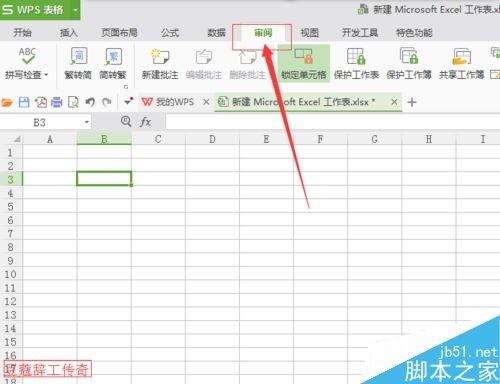This screenshot has width=500, height=384.
Task: Click the active cell B3
Action: pyautogui.click(x=104, y=179)
